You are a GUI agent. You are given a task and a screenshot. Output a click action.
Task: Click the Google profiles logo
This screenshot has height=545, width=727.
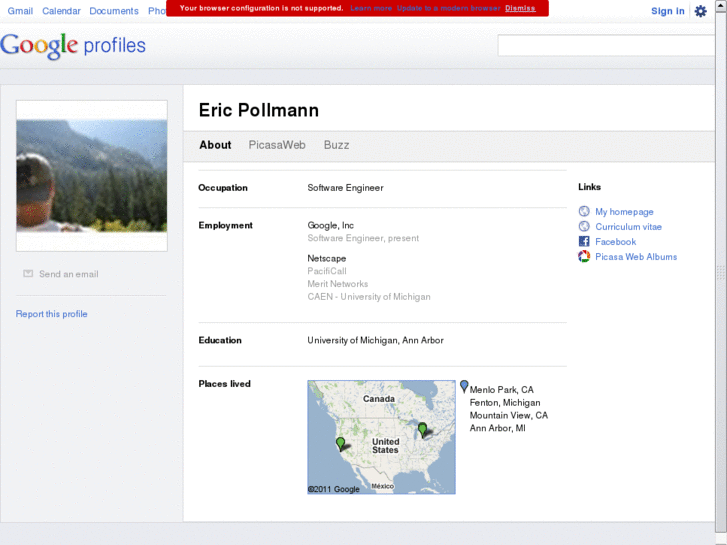73,46
